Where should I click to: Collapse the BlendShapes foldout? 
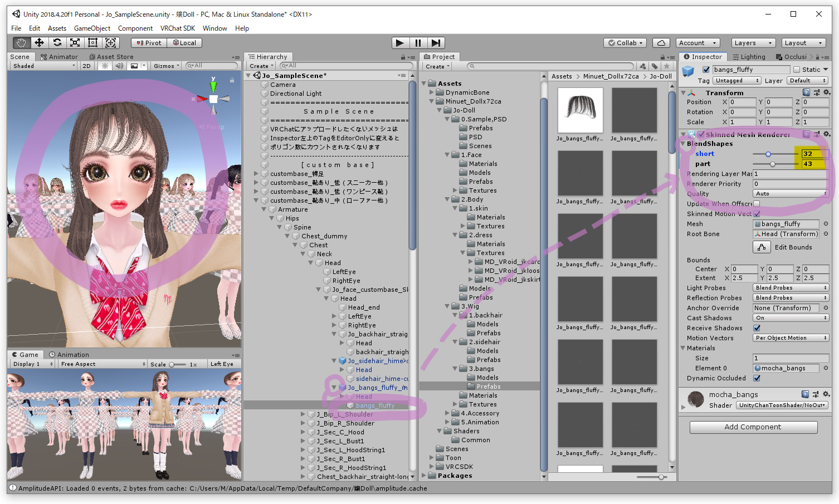(x=684, y=144)
